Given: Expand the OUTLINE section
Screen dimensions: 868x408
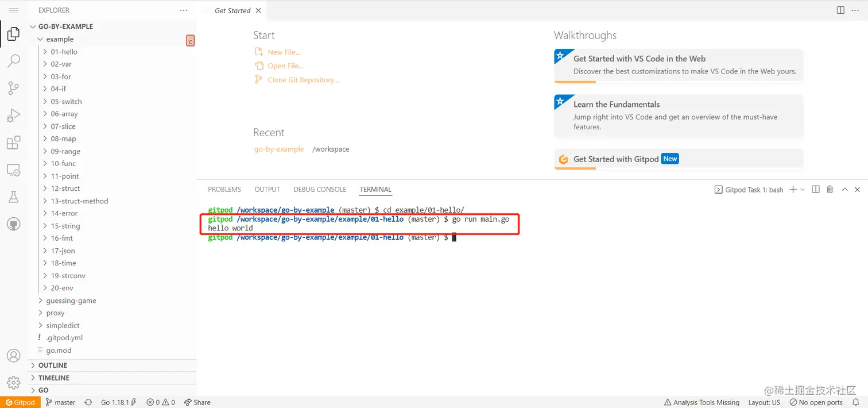Looking at the screenshot, I should (x=113, y=365).
